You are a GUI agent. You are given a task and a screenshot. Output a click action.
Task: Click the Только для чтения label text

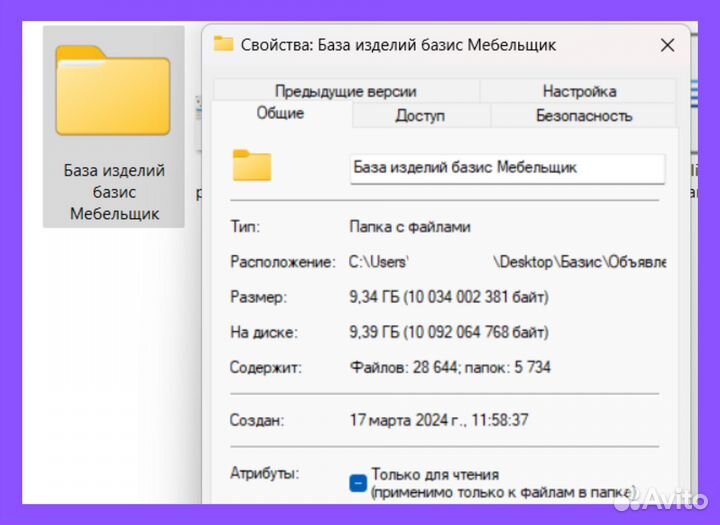[x=435, y=474]
